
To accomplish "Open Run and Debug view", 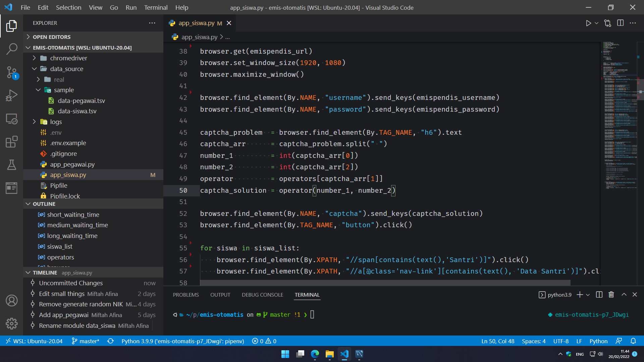I will click(x=12, y=96).
